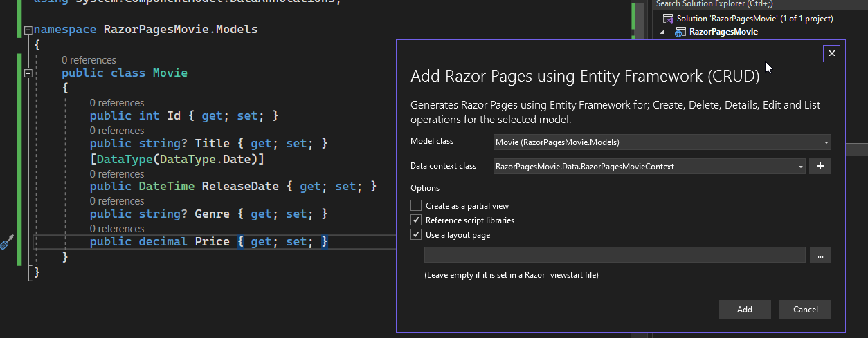868x338 pixels.
Task: Uncheck Use a layout page
Action: [416, 235]
